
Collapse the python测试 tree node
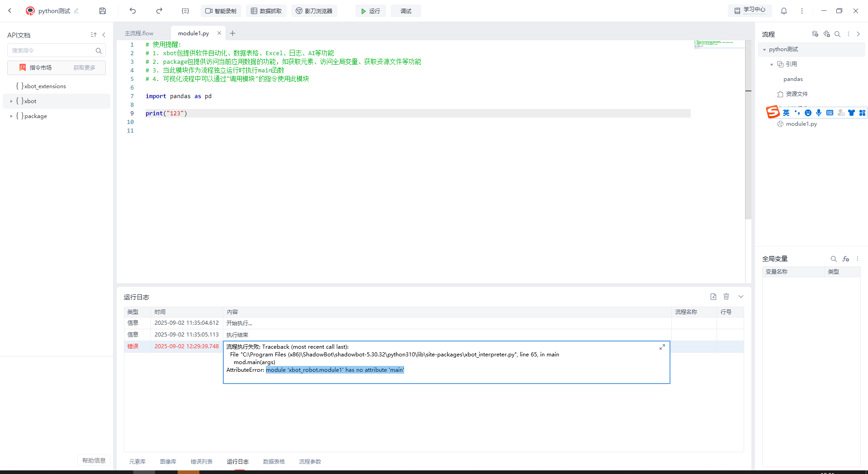(x=764, y=50)
